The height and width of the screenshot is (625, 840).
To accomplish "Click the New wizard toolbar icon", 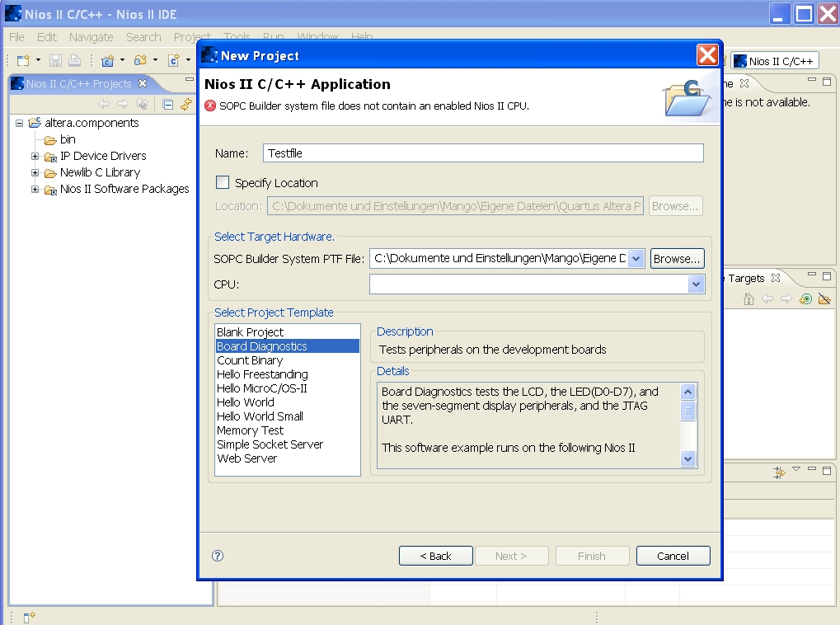I will coord(23,60).
